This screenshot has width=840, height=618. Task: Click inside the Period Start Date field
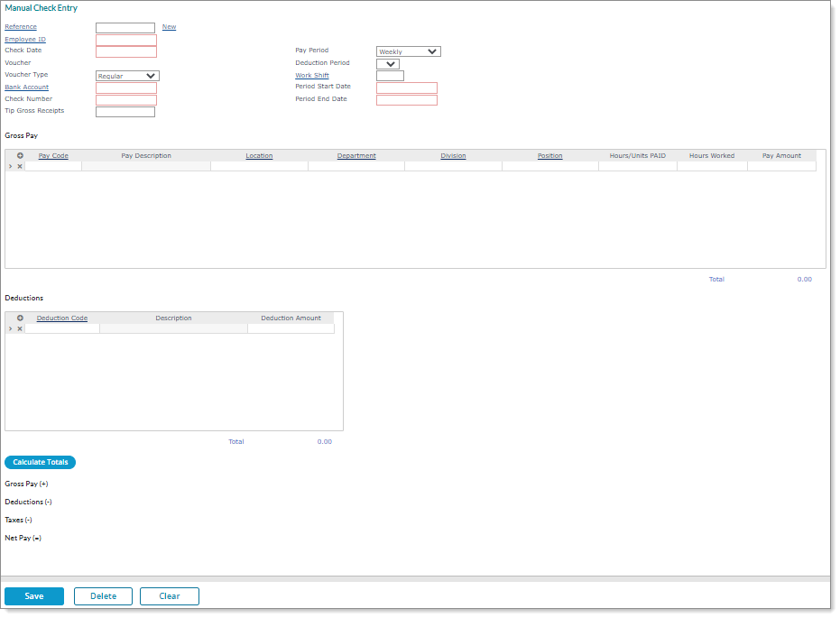pos(407,87)
